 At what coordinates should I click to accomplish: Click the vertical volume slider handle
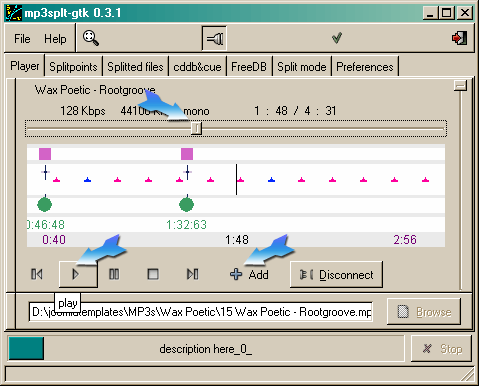(460, 86)
